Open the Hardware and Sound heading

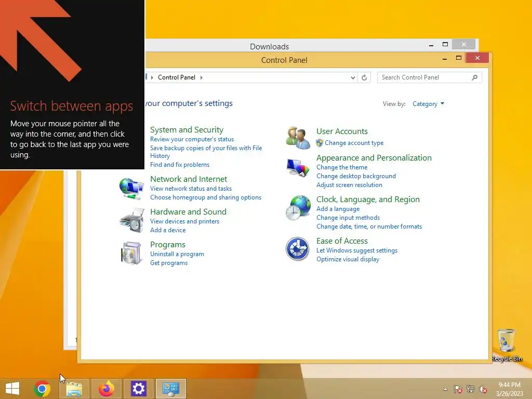point(188,212)
